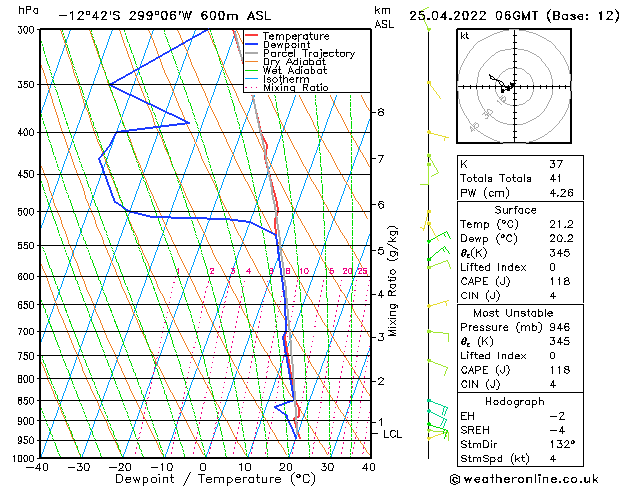Click the cyan wind barb near 850 hPa
629x486 pixels.
438,406
